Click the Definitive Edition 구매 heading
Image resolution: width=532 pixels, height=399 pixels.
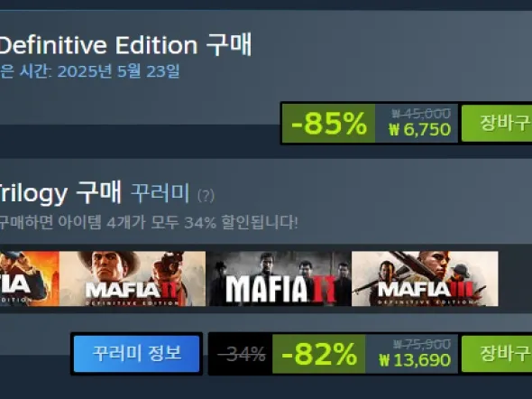(x=125, y=45)
